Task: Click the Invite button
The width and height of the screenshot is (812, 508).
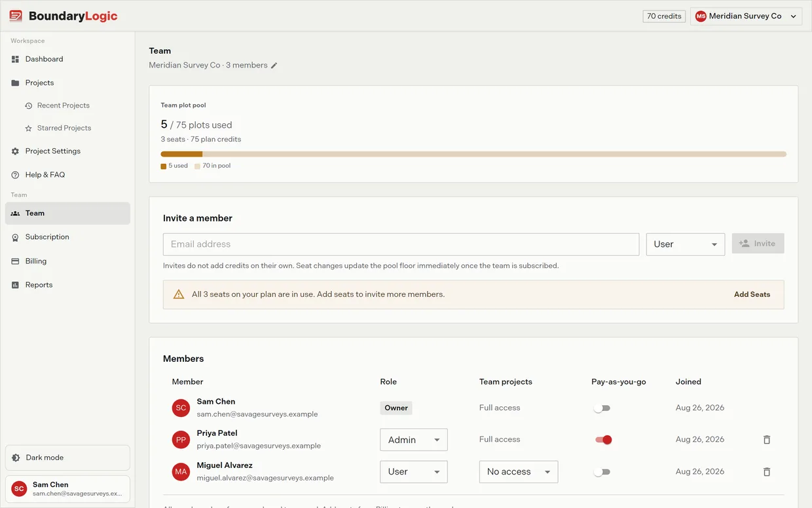Action: pos(758,243)
